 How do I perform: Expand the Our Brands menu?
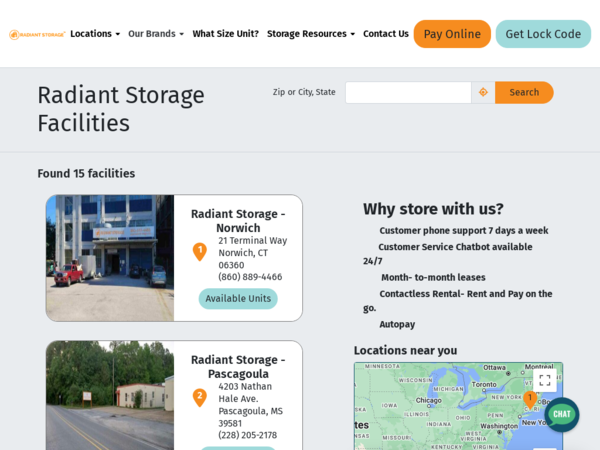point(156,34)
